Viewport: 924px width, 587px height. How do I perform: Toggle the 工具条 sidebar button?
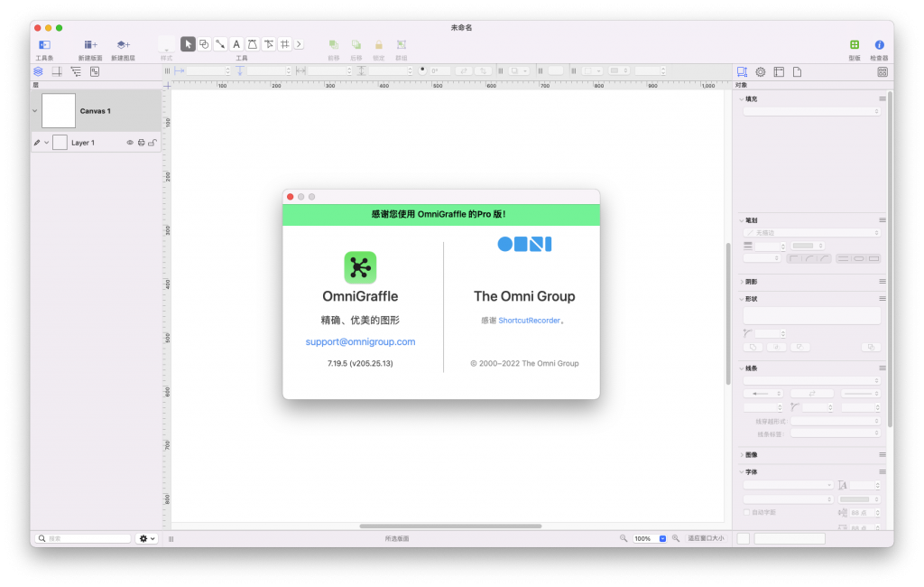click(44, 45)
